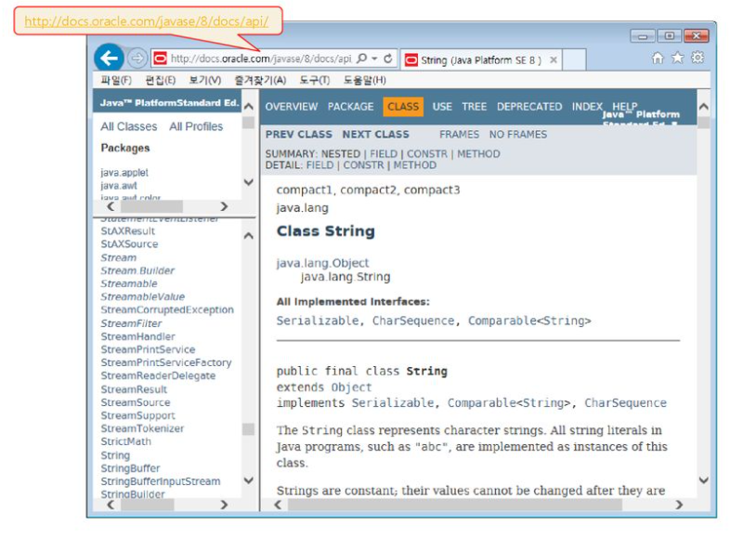Click the FRAMES link
756x538 pixels.
click(459, 135)
